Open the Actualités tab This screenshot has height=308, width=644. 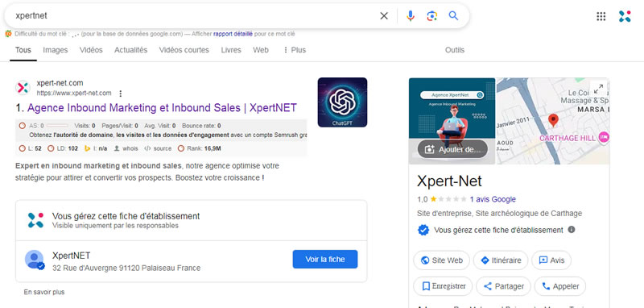(130, 50)
